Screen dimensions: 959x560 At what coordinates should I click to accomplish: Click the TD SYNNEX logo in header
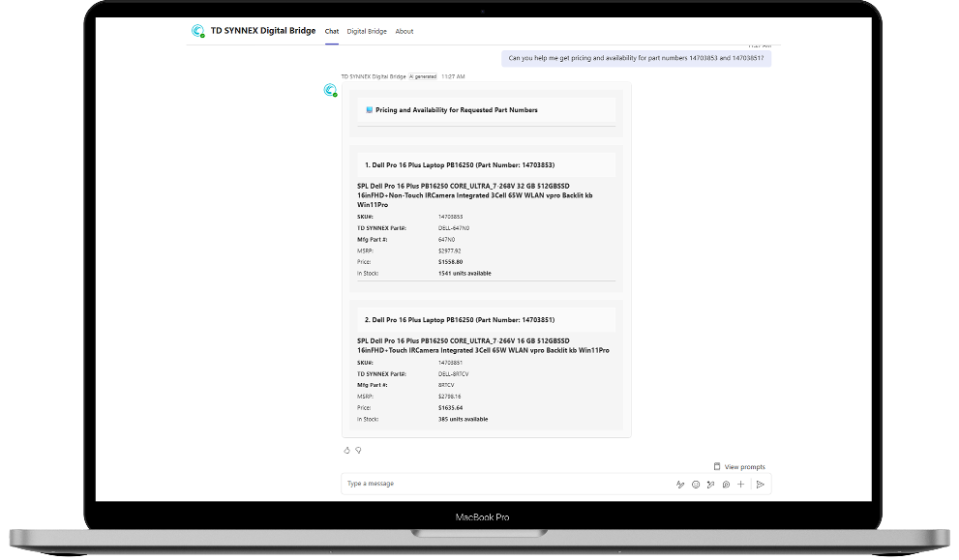198,31
